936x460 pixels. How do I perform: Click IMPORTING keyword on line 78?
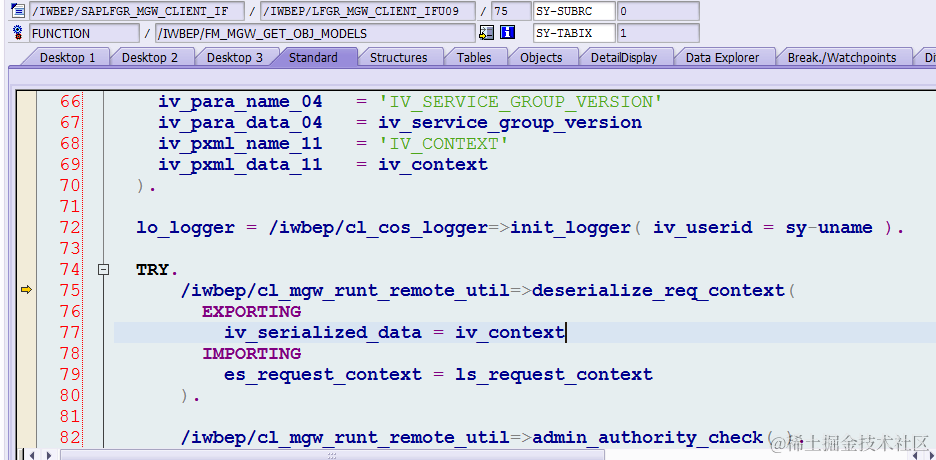pos(251,354)
